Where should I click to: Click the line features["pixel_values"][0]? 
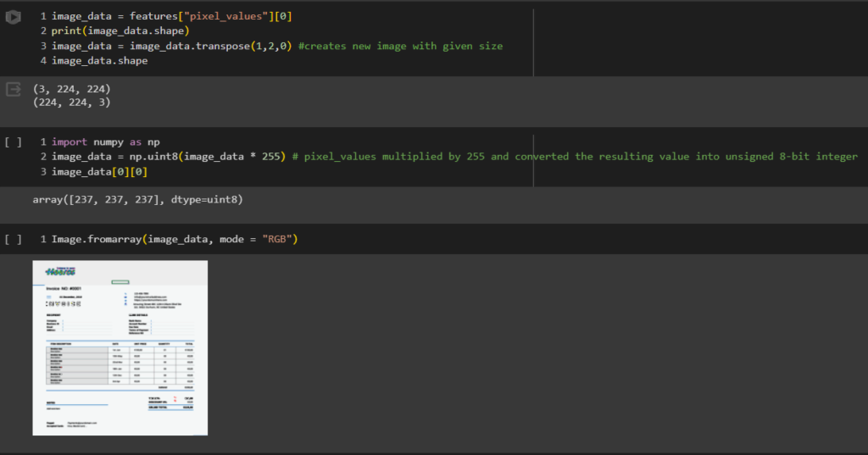point(171,16)
